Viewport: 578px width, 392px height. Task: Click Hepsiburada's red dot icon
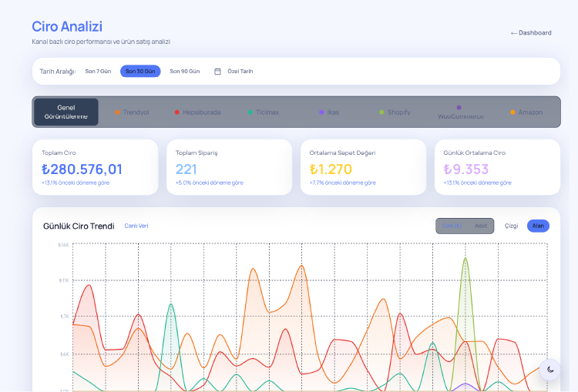coord(177,112)
